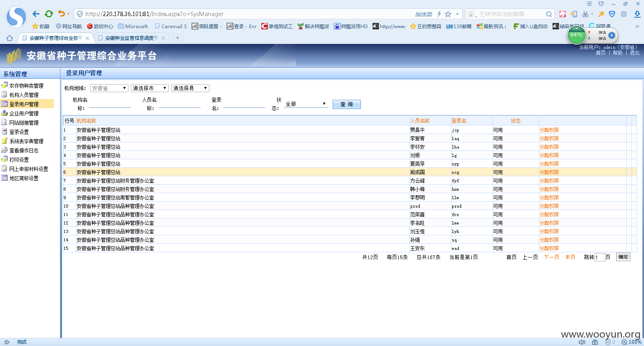Open the 状态 全部 dropdown

[x=306, y=104]
